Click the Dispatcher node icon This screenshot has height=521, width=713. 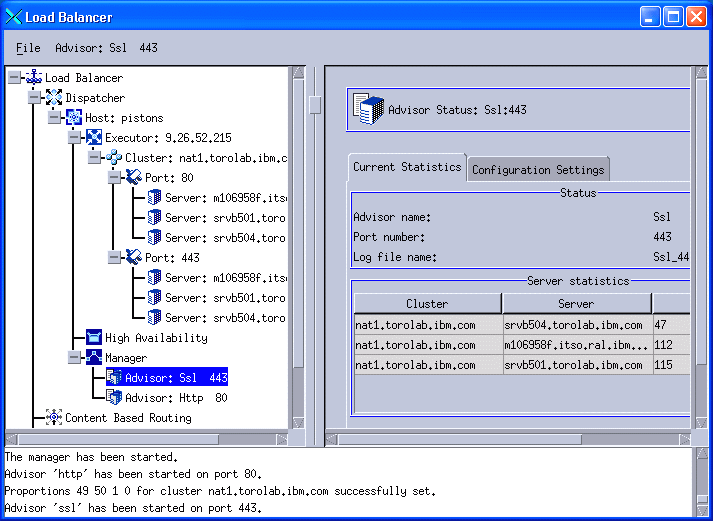54,98
